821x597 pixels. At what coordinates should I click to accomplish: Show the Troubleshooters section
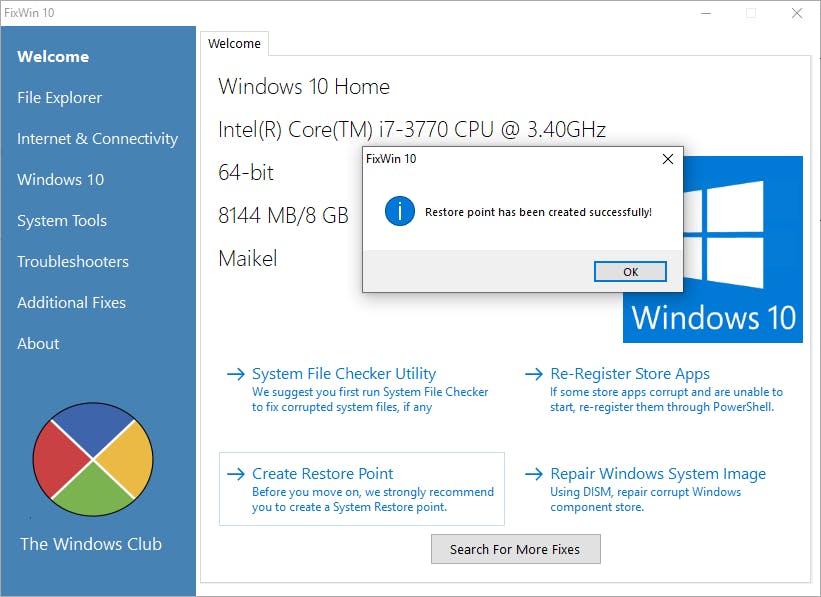tap(73, 262)
